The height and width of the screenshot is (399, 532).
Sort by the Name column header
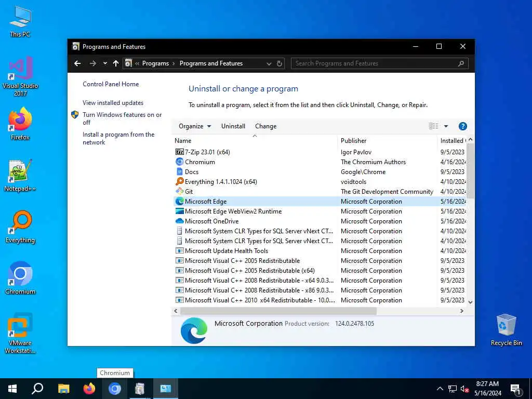(x=255, y=140)
